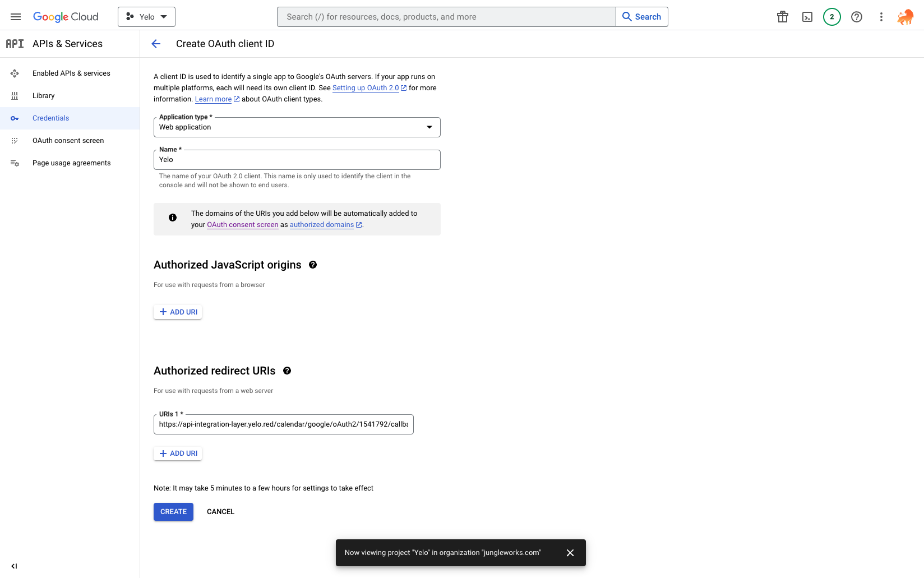Open the Setting up OAuth 2.0 link
Viewport: 924px width, 578px height.
pos(366,88)
